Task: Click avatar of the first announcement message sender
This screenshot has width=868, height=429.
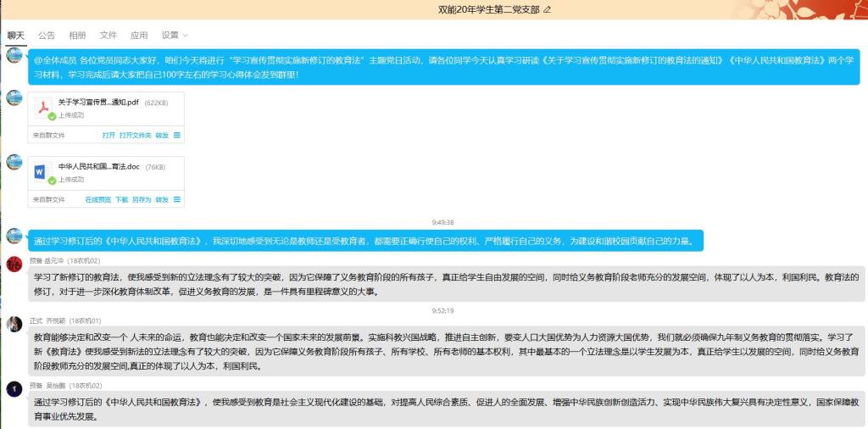Action: click(14, 56)
